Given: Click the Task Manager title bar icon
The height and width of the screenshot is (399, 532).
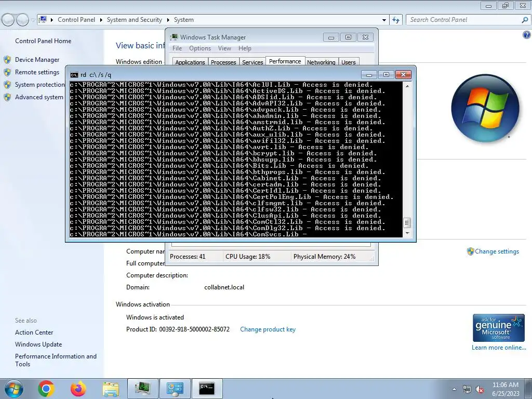Looking at the screenshot, I should click(174, 37).
